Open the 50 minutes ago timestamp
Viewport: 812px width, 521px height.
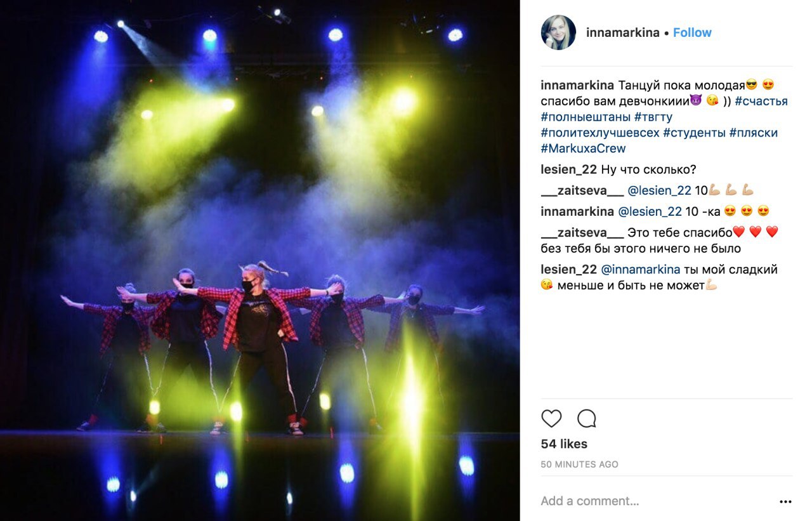(x=579, y=465)
